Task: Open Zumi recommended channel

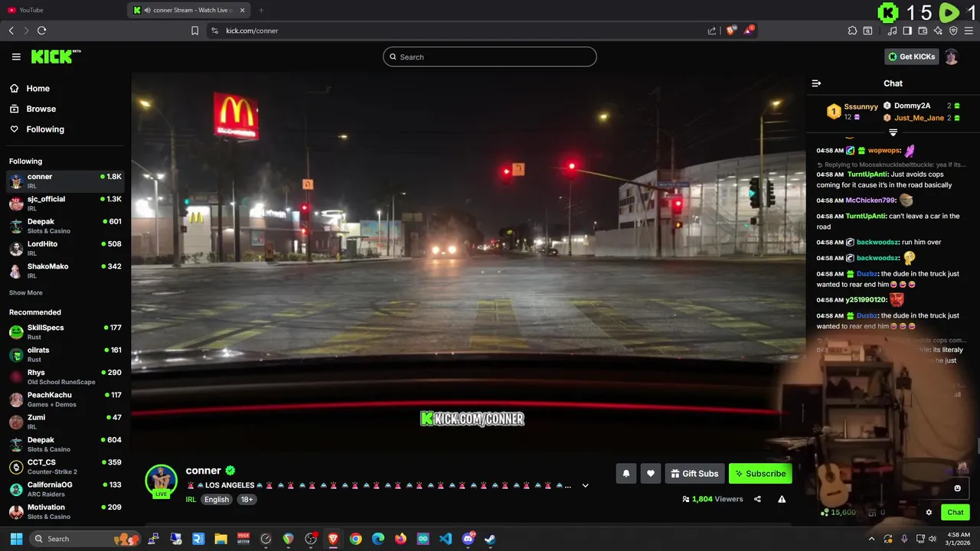Action: tap(65, 422)
